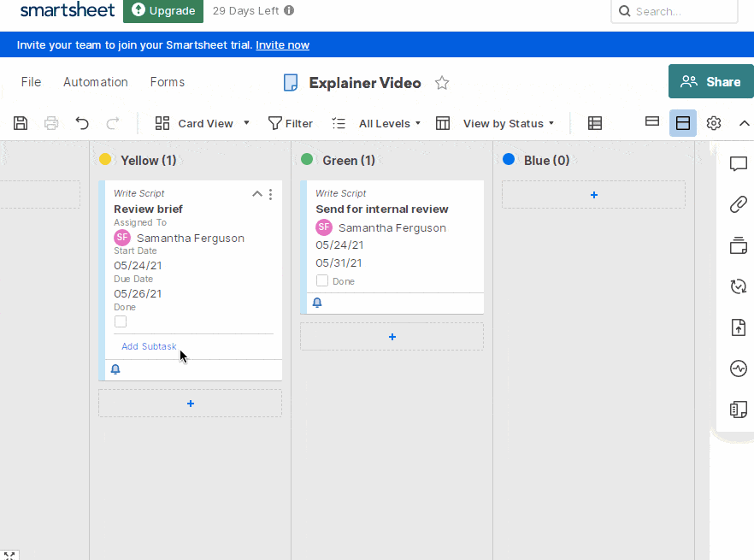The width and height of the screenshot is (754, 560).
Task: Undo the last action
Action: tap(81, 123)
